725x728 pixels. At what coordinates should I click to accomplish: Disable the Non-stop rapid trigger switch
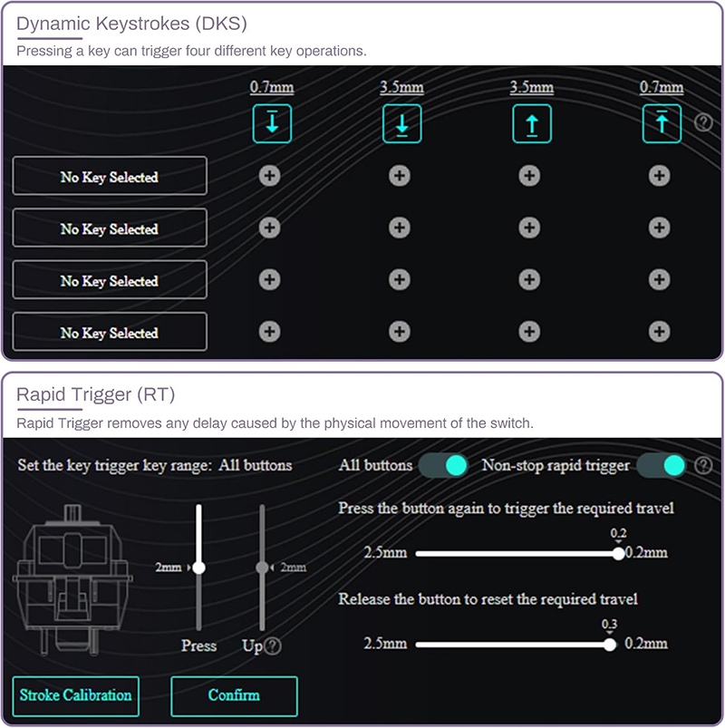point(662,466)
